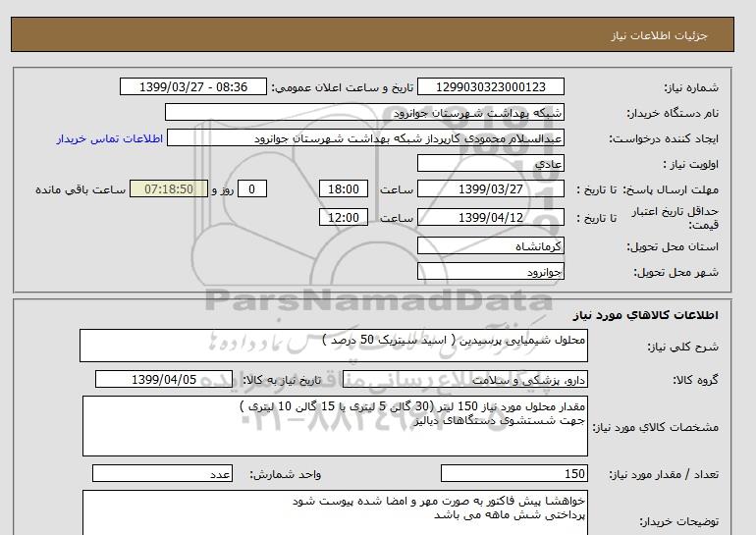This screenshot has height=535, width=756.
Task: Select the section heading اطلاعات کالاهای مورد نیاز
Action: tap(646, 315)
